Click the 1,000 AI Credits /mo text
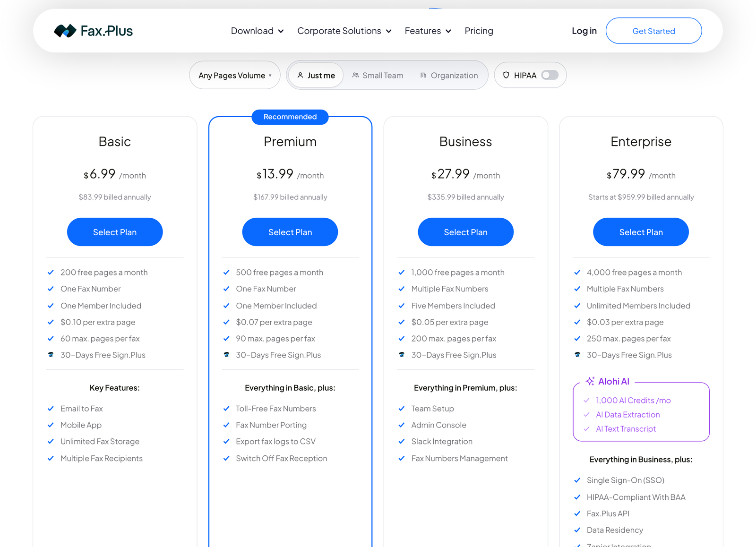The width and height of the screenshot is (756, 547). click(633, 401)
